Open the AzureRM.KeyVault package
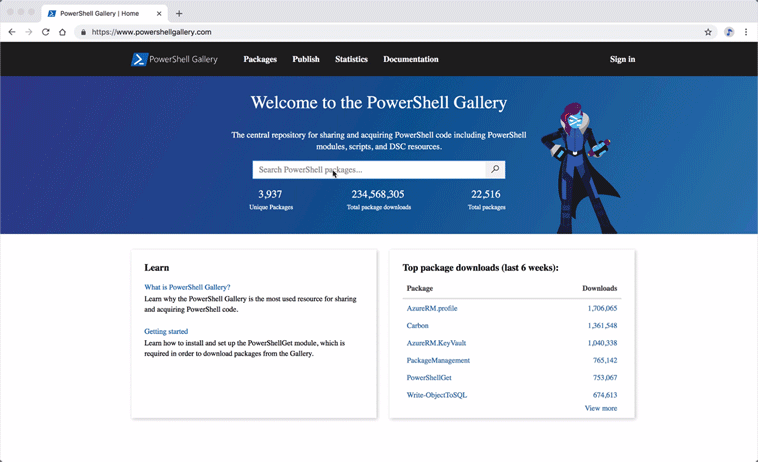Viewport: 758px width, 462px height. click(x=436, y=343)
